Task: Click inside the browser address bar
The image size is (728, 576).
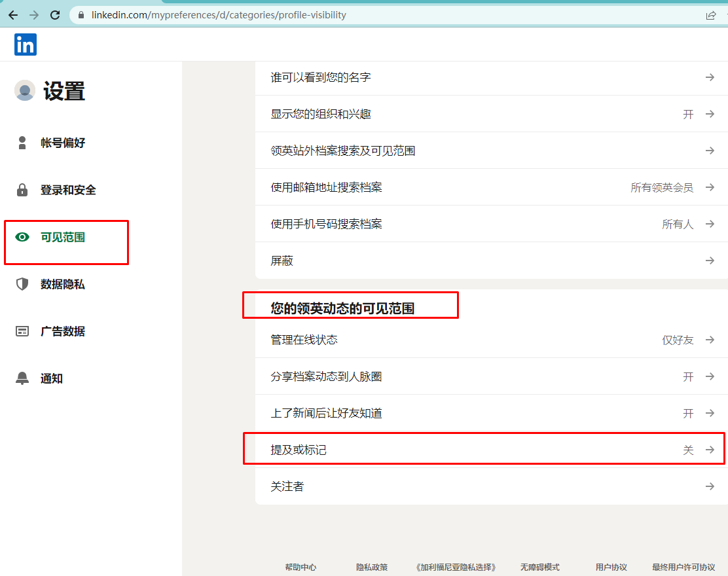Action: 262,14
